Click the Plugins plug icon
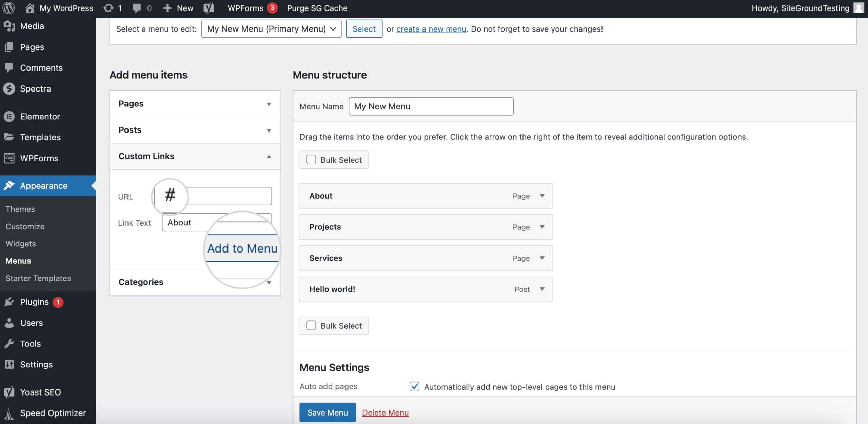Image resolution: width=868 pixels, height=424 pixels. tap(9, 302)
